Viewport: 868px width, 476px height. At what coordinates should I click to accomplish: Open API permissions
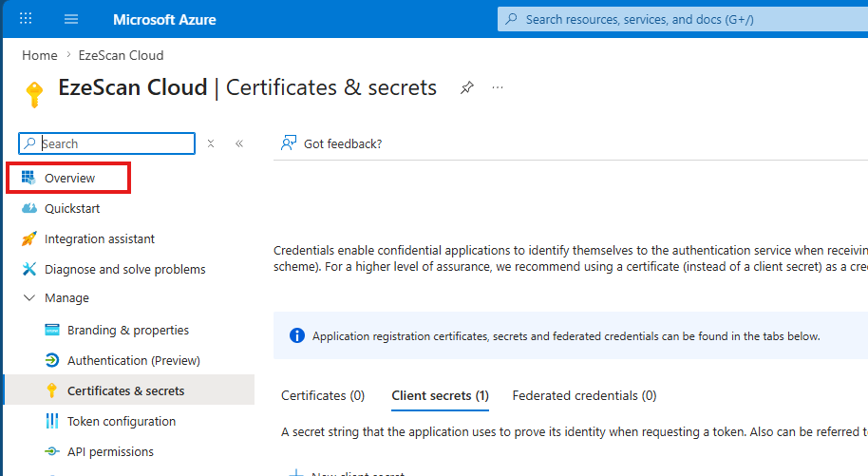110,451
